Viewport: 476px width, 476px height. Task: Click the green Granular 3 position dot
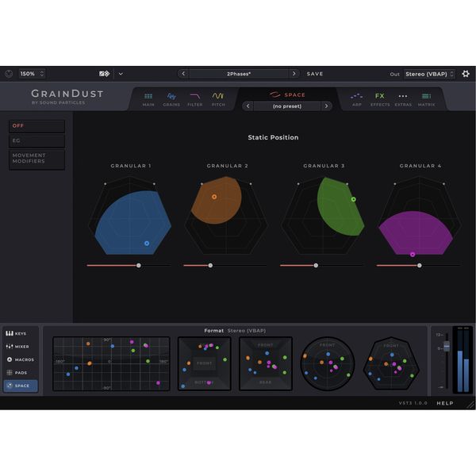pos(353,199)
